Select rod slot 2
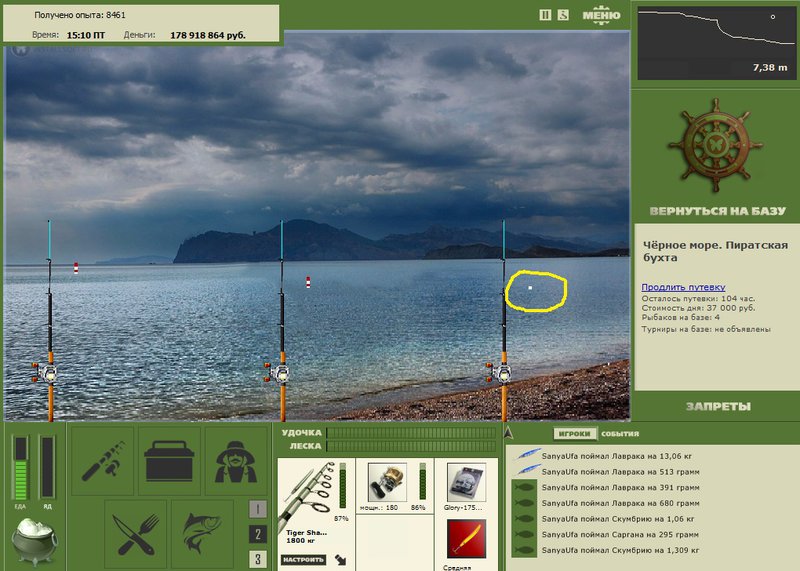 (258, 534)
